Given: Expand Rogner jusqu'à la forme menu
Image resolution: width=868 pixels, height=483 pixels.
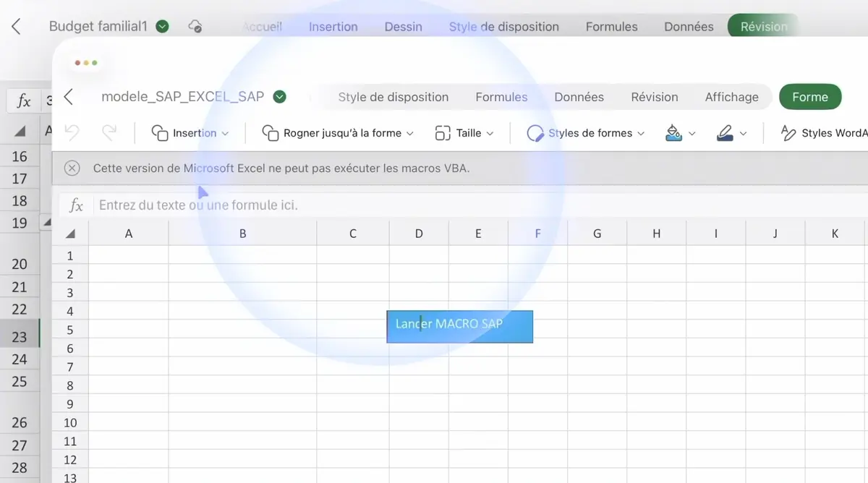Looking at the screenshot, I should click(x=338, y=133).
